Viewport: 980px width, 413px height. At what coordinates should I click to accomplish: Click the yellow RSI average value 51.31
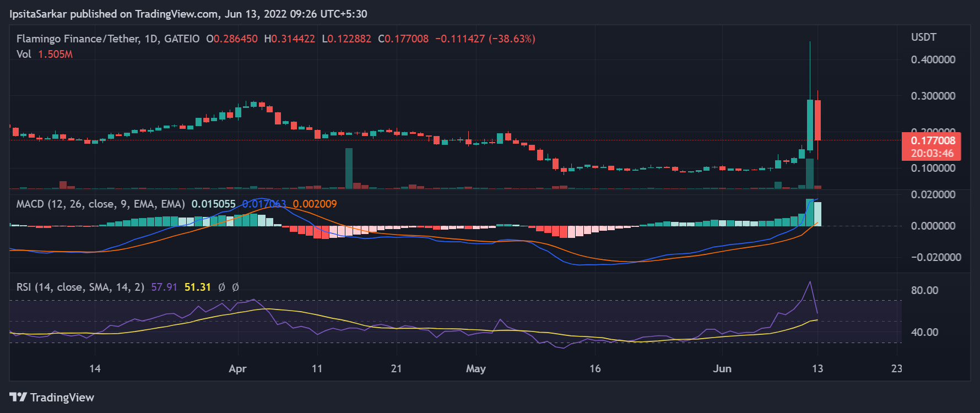(x=198, y=287)
